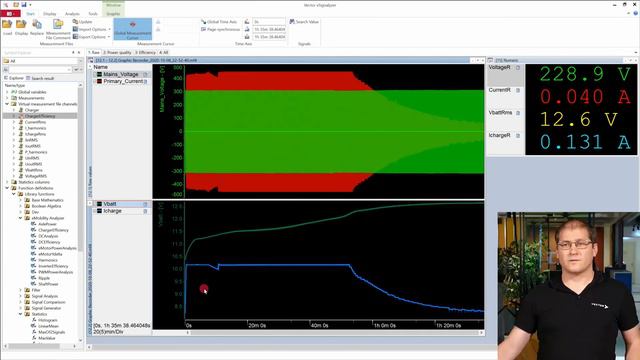
Task: Select the InverterEfficiency function
Action: click(53, 266)
